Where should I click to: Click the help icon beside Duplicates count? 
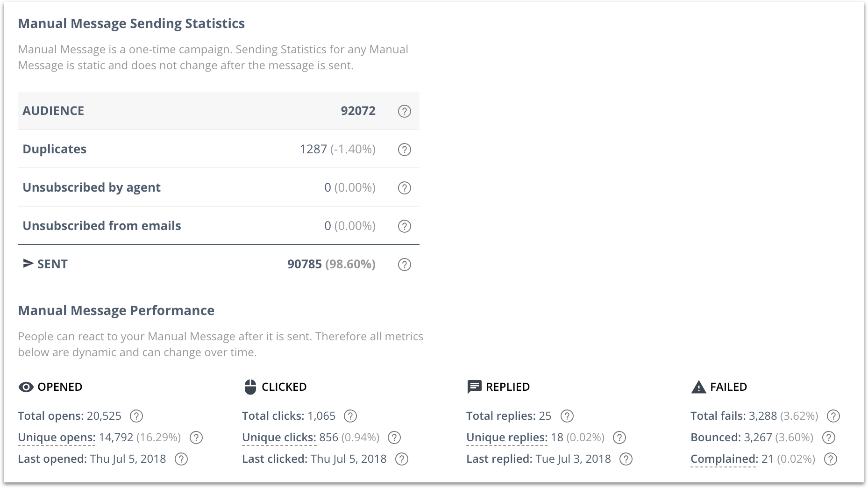coord(405,150)
